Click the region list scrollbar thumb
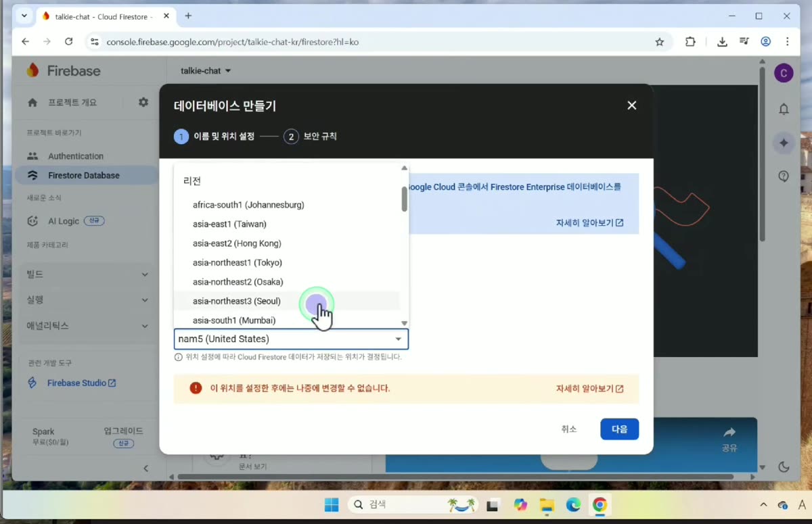The width and height of the screenshot is (812, 524). (x=404, y=199)
